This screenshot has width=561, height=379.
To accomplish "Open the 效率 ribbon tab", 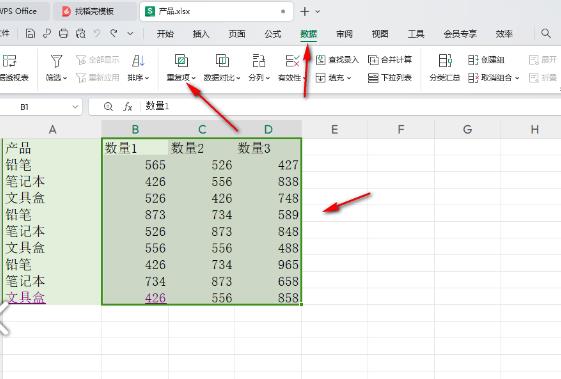I will (x=504, y=34).
